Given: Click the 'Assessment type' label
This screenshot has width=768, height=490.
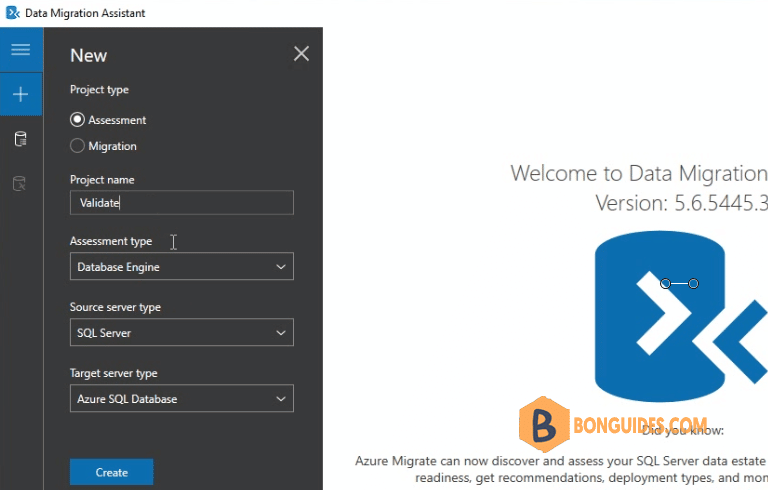Looking at the screenshot, I should pos(111,241).
